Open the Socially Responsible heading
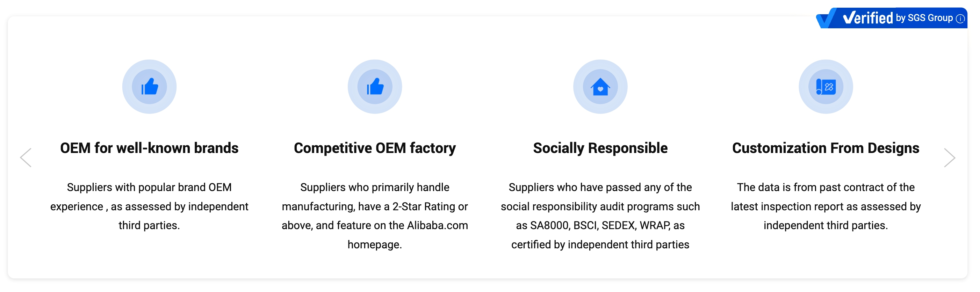Viewport: 980px width, 292px height. pyautogui.click(x=600, y=148)
